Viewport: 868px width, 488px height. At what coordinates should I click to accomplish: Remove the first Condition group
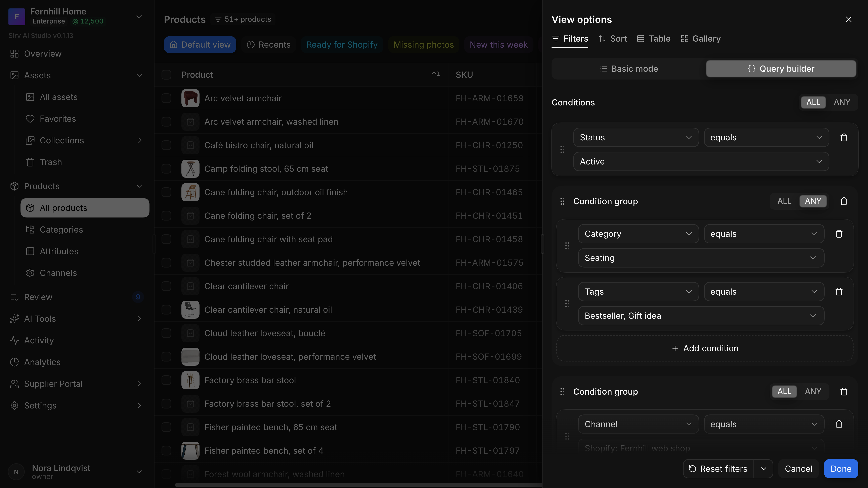843,201
